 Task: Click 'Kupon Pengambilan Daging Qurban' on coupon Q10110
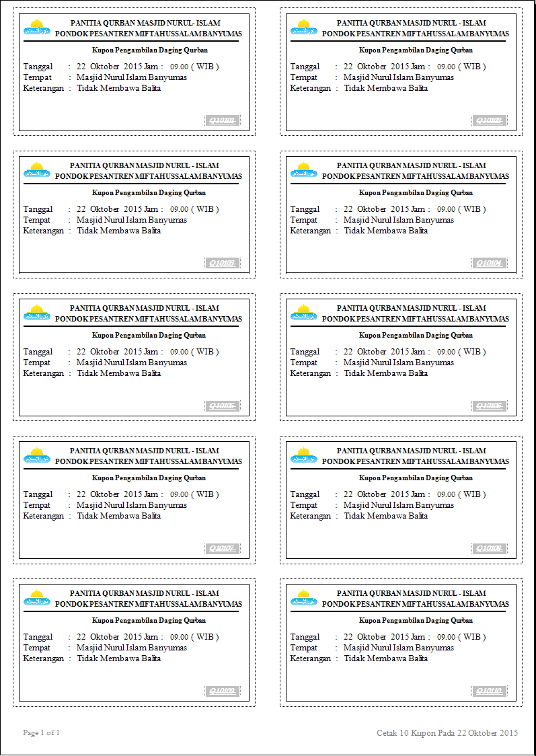point(416,621)
